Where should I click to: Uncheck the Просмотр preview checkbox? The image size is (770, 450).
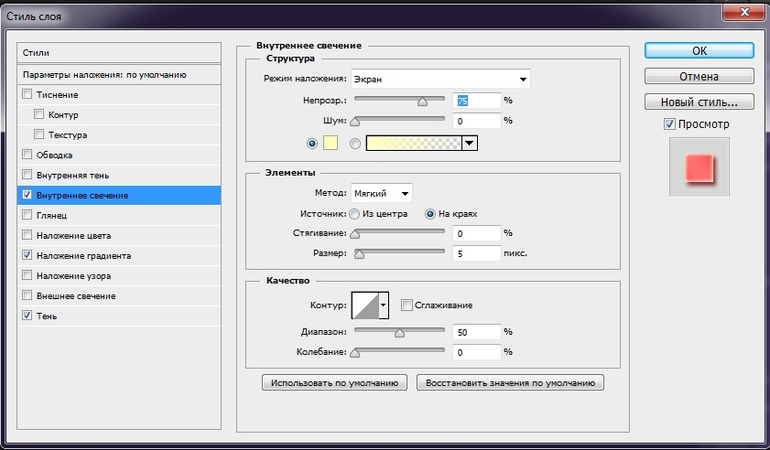click(670, 124)
